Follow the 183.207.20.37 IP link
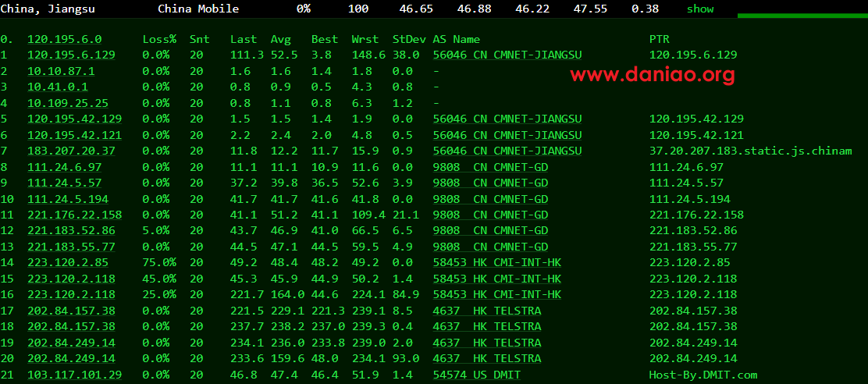This screenshot has width=868, height=384. (71, 151)
